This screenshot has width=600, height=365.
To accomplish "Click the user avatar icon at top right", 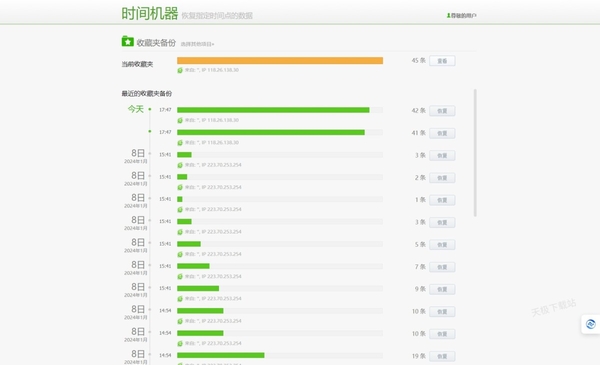I will (x=448, y=16).
